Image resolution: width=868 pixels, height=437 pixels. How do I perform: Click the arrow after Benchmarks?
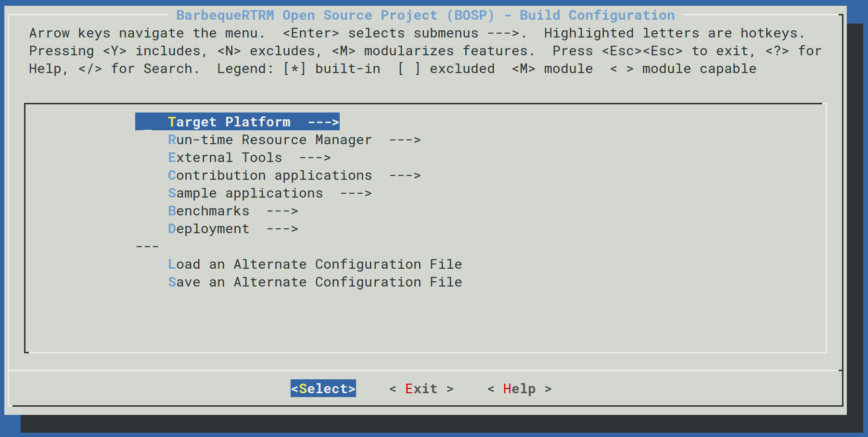282,211
